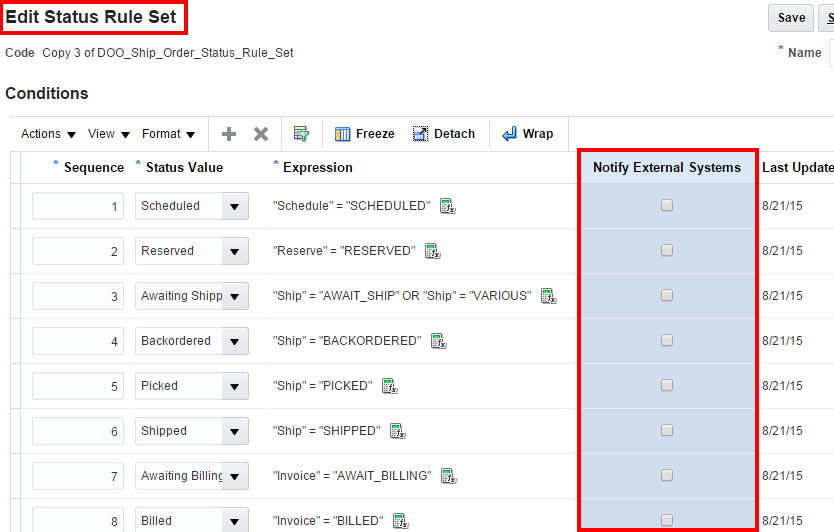834x532 pixels.
Task: Click the expression "Reserve" = "RESERVED"
Action: (x=344, y=251)
